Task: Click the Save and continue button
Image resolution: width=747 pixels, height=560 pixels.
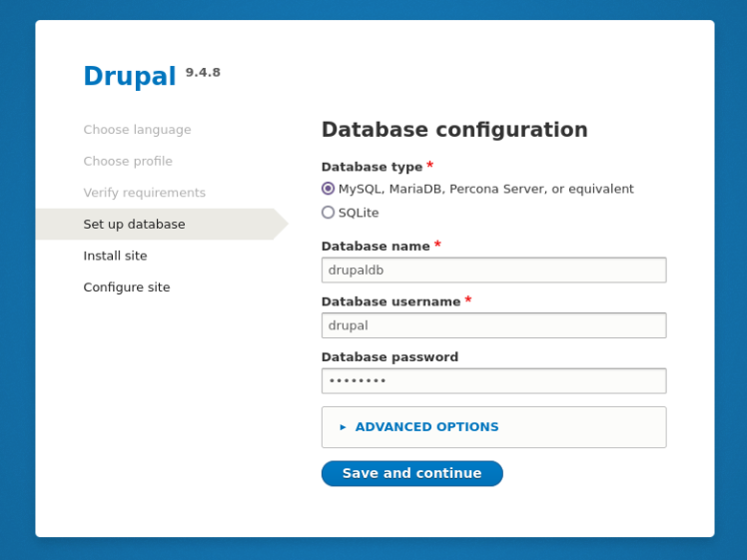Action: click(x=412, y=473)
